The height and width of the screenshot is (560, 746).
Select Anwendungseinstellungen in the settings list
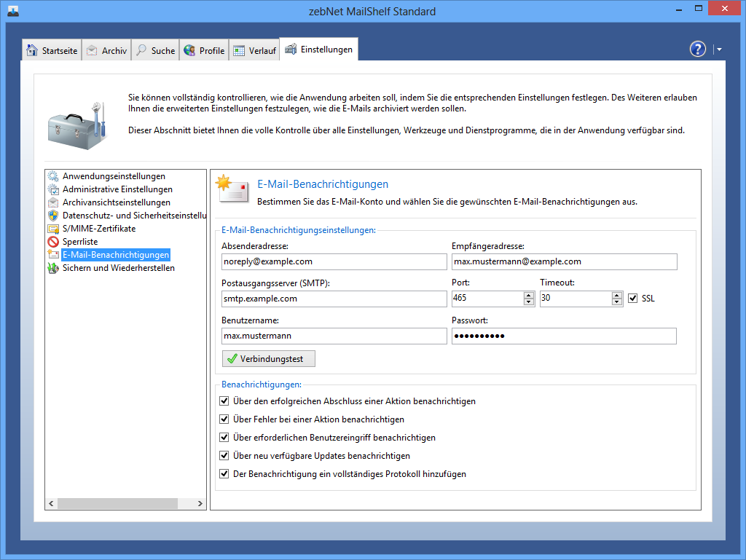pyautogui.click(x=114, y=176)
